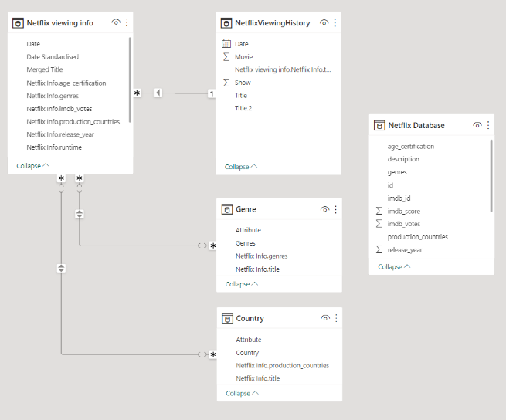Toggle visibility of NetflixViewingHistory table
Screen dimensions: 506x420
pos(324,23)
